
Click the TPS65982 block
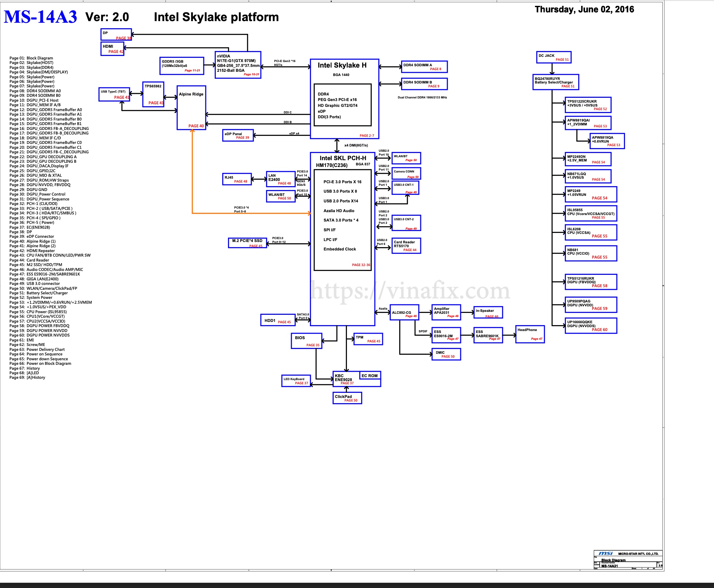pyautogui.click(x=153, y=95)
